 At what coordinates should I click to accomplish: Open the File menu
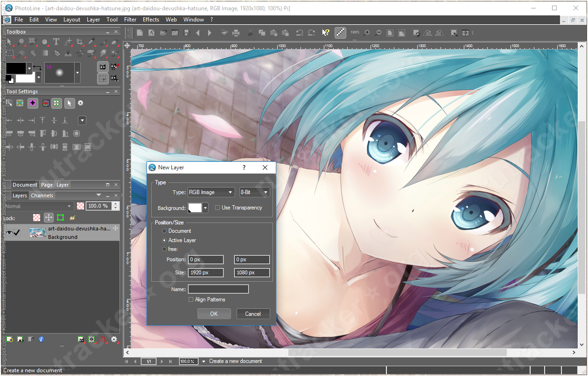(19, 20)
